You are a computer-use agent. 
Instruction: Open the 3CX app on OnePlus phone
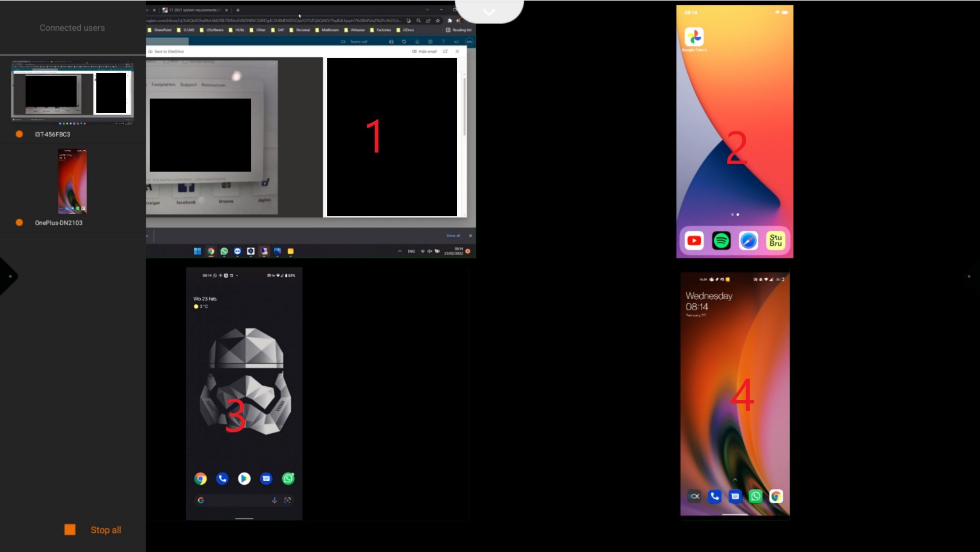coord(695,496)
